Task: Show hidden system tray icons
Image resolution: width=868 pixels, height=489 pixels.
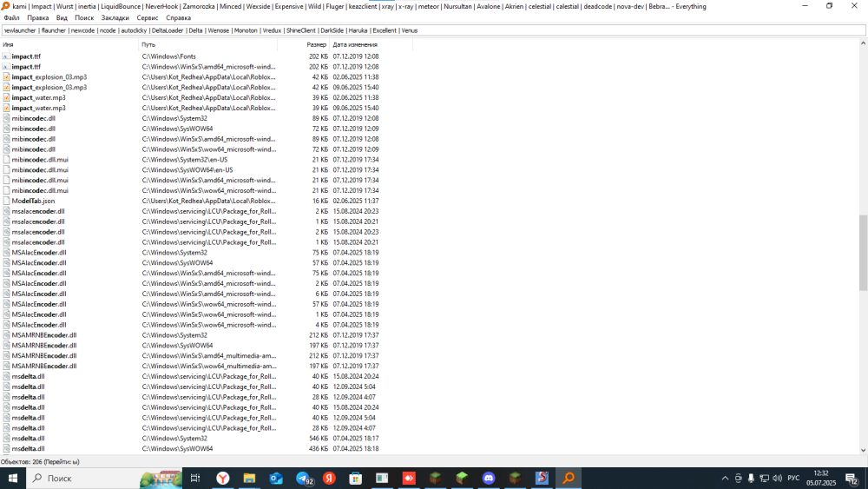Action: click(x=725, y=478)
